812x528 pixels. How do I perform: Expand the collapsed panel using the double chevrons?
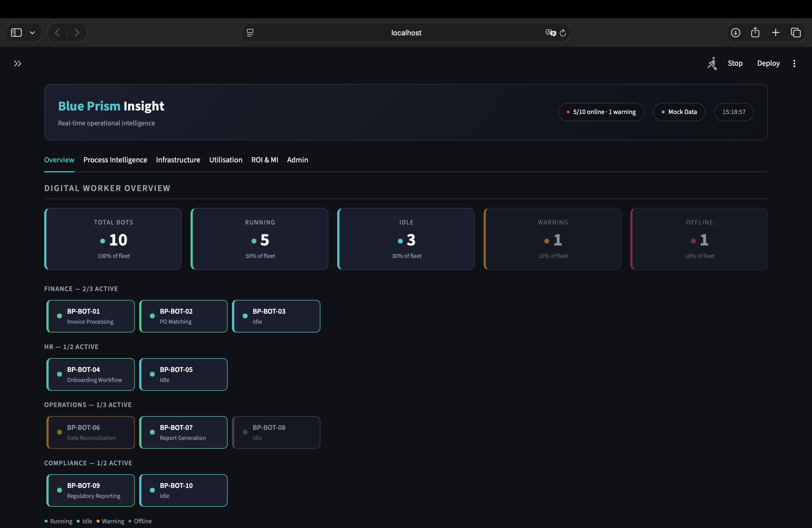17,64
